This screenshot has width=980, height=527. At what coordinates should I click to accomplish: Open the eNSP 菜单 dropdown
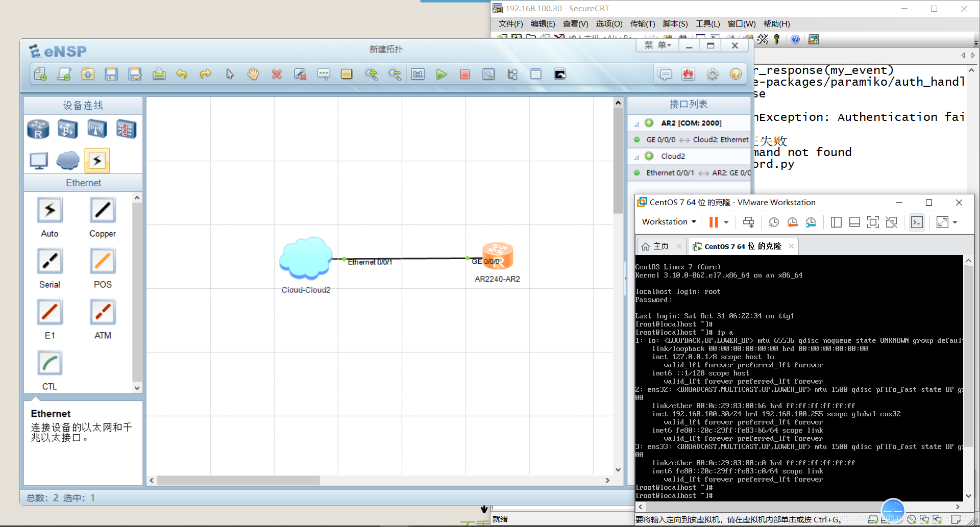pos(657,45)
